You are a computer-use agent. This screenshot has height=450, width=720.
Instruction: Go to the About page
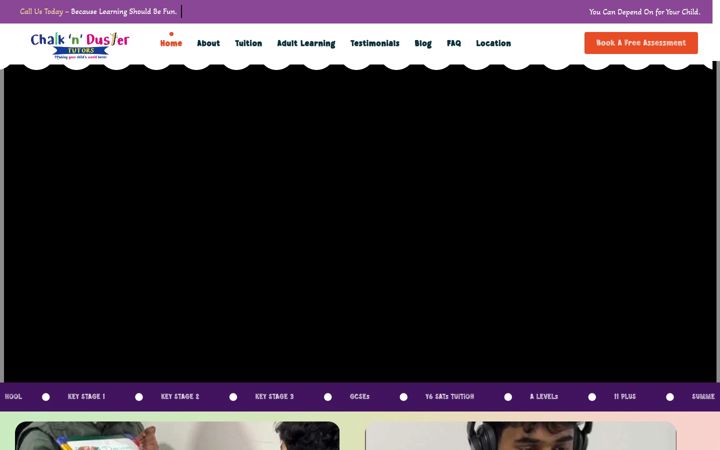[x=208, y=43]
